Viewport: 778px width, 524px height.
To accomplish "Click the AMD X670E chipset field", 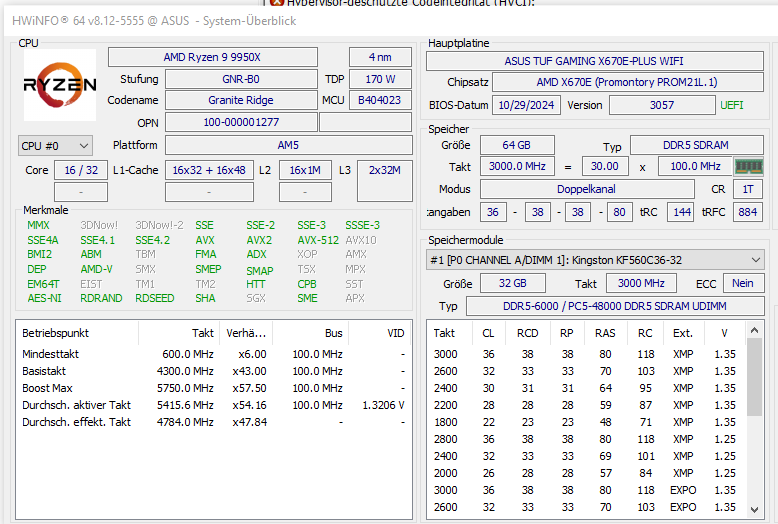I will tap(628, 82).
